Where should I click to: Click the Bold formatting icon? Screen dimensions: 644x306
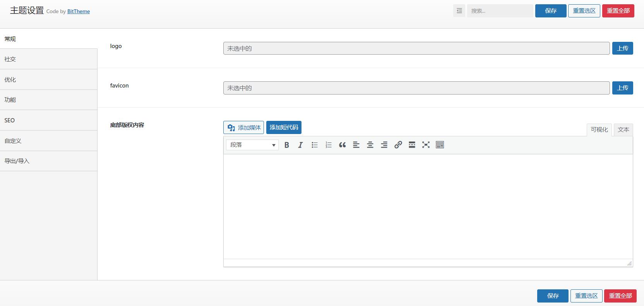click(287, 145)
